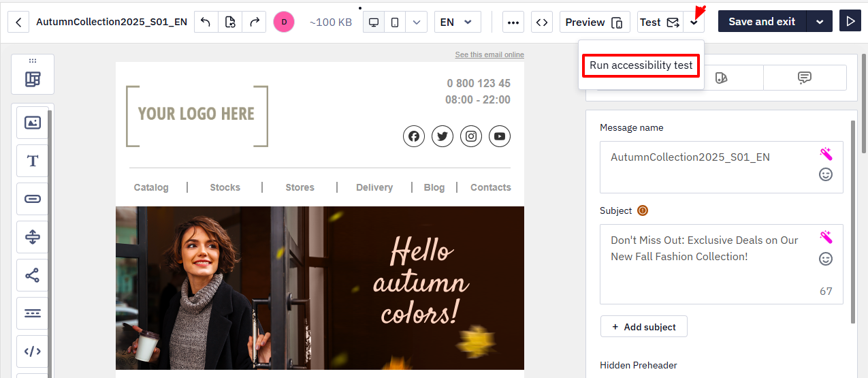Click the Test email button
The width and height of the screenshot is (868, 378).
coord(660,22)
